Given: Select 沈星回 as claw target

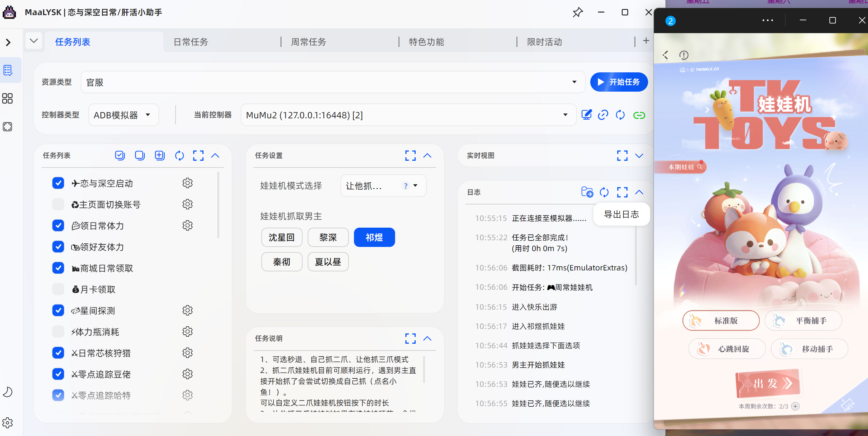Looking at the screenshot, I should point(282,237).
